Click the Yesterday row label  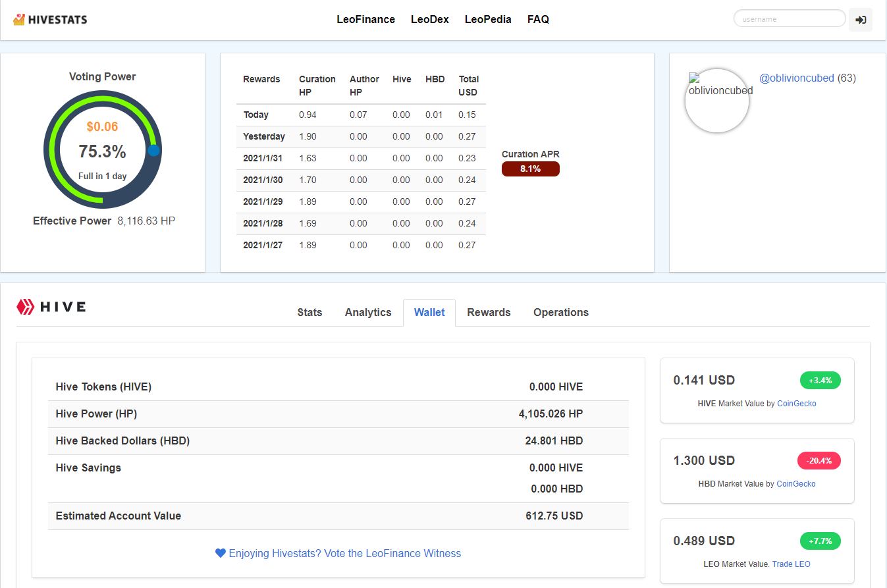pos(264,136)
